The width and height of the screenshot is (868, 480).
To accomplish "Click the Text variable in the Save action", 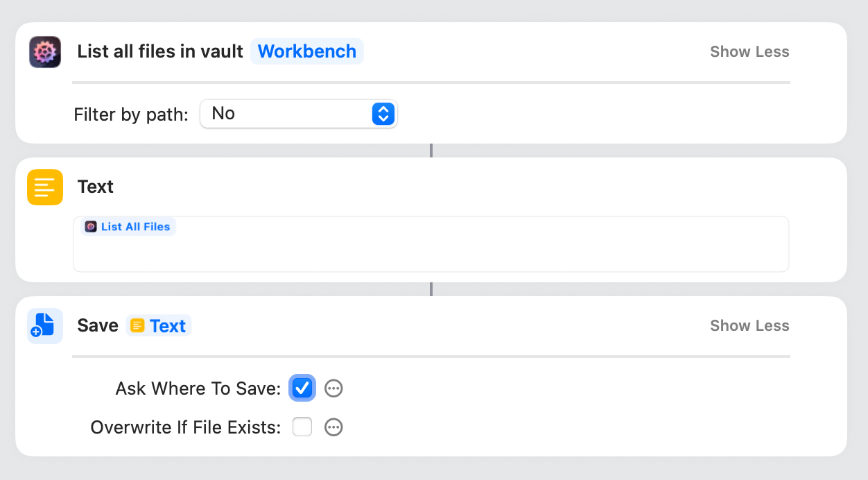I will pos(167,326).
